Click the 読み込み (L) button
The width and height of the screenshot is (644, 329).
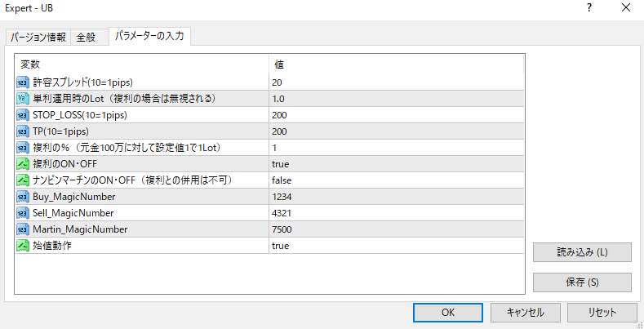pos(582,252)
